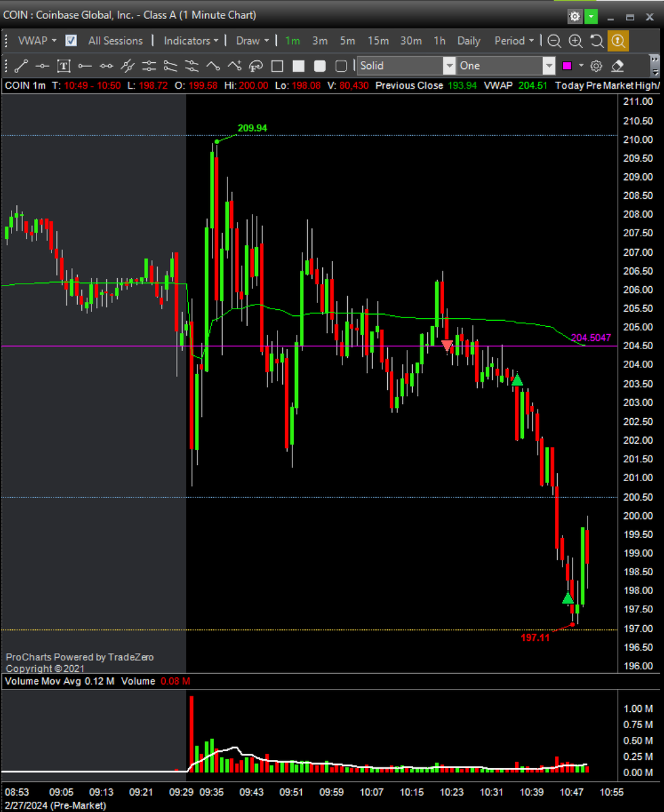Toggle the checkbox next to VWAP
The width and height of the screenshot is (664, 812).
click(x=70, y=41)
